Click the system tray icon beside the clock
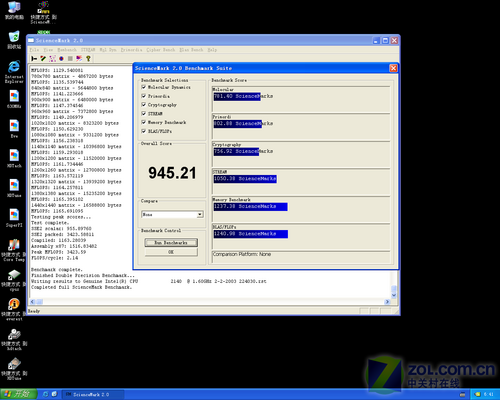Viewport: 500px width, 400px height. point(477,394)
